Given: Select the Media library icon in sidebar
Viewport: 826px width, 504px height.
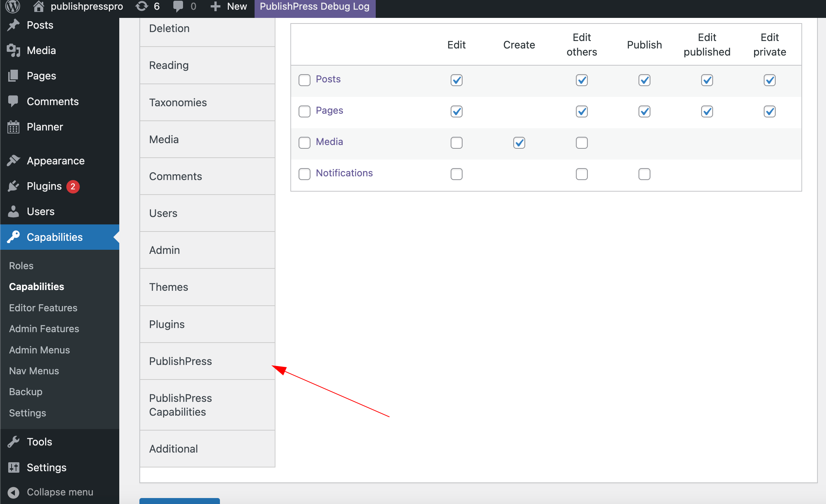Looking at the screenshot, I should (14, 50).
